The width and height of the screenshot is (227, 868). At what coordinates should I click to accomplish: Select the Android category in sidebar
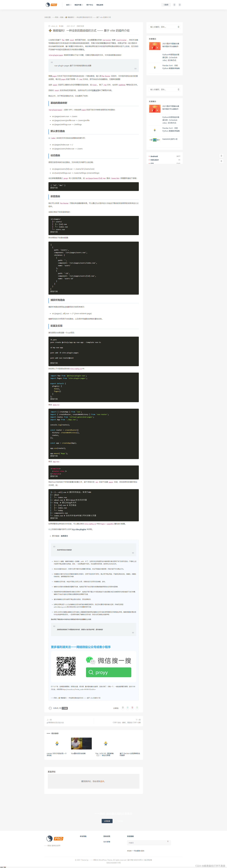click(154, 156)
